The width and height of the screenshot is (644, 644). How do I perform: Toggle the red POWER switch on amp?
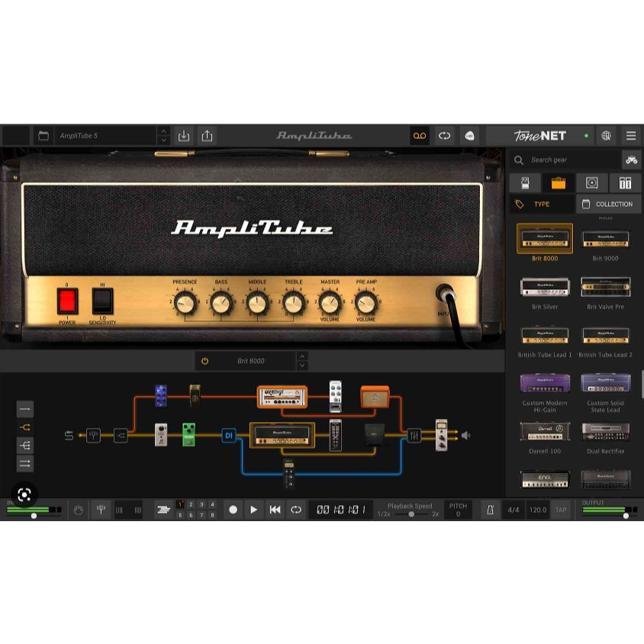[x=67, y=301]
